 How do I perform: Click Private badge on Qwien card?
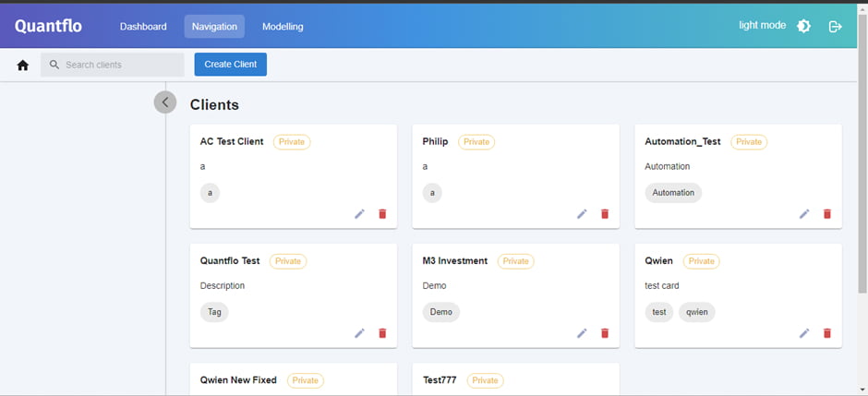click(702, 261)
